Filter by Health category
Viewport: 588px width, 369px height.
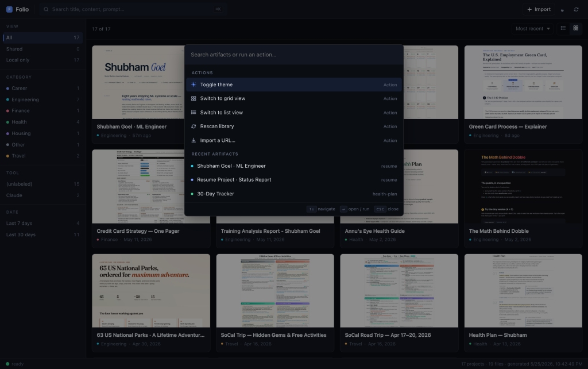click(x=42, y=122)
